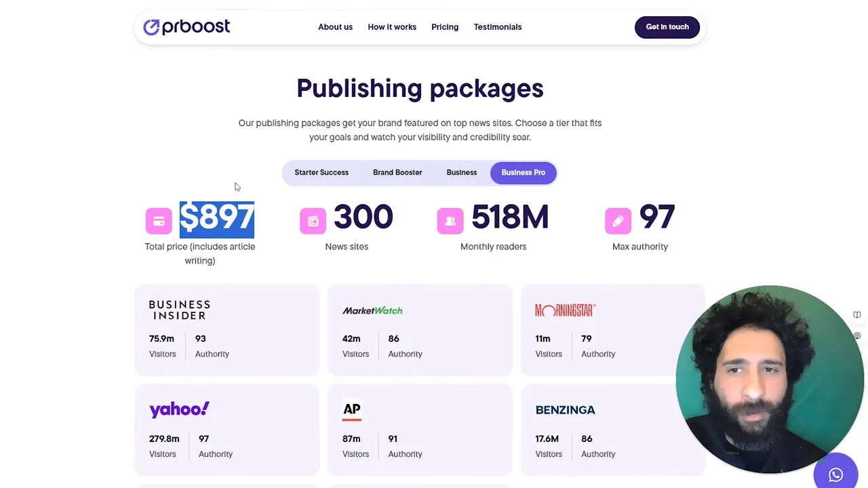Switch to the Business package tab
The width and height of the screenshot is (868, 488).
[x=462, y=172]
